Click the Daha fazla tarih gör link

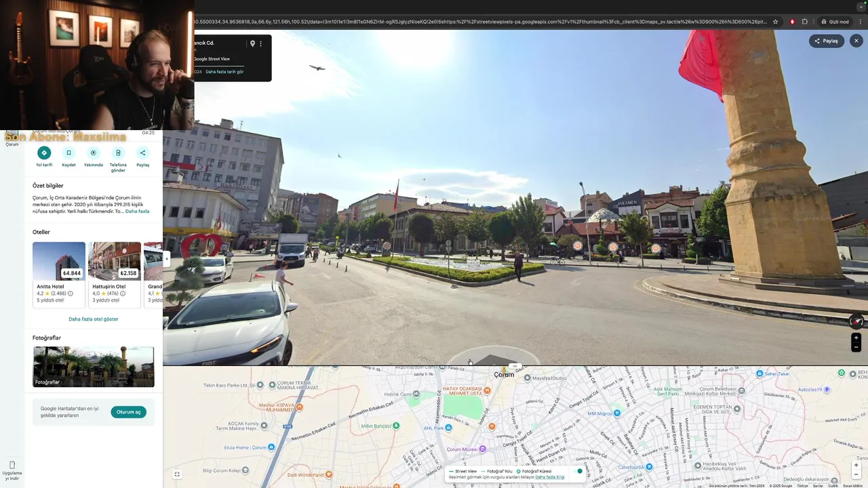(x=224, y=72)
